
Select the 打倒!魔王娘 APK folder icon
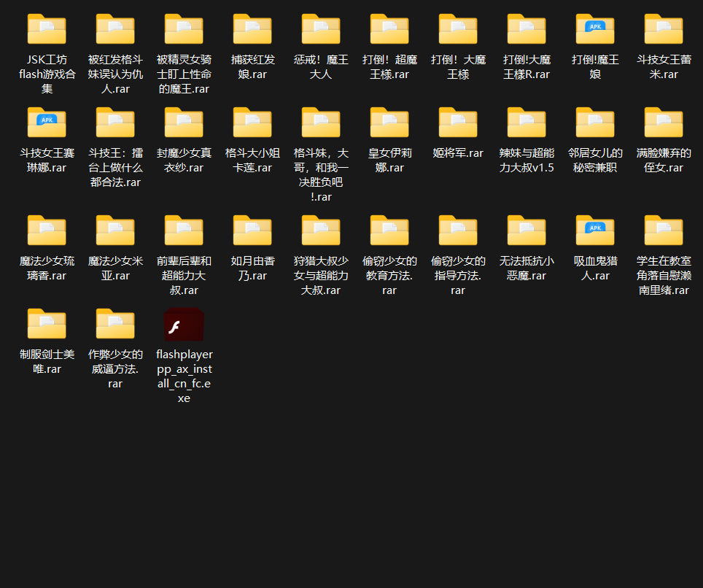595,30
